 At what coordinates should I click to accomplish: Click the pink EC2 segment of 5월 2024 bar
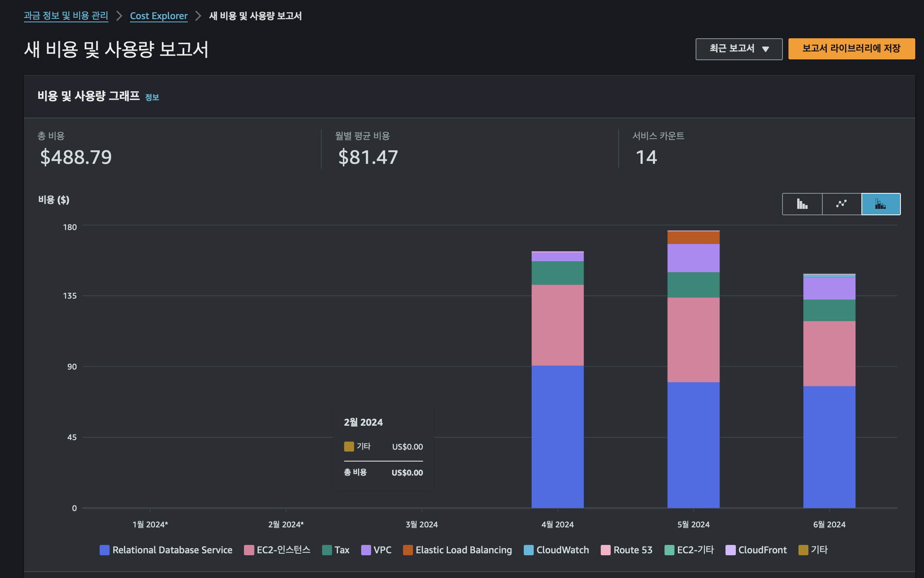click(x=694, y=340)
